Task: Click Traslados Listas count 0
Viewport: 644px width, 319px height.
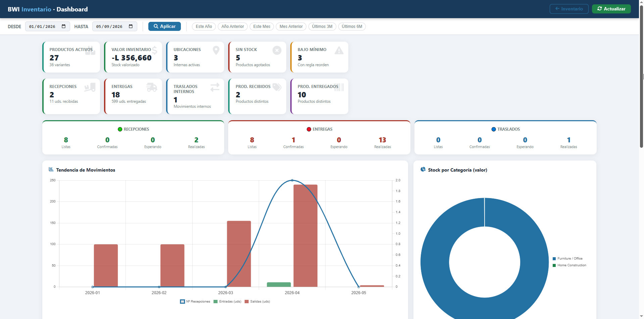Action: point(438,140)
